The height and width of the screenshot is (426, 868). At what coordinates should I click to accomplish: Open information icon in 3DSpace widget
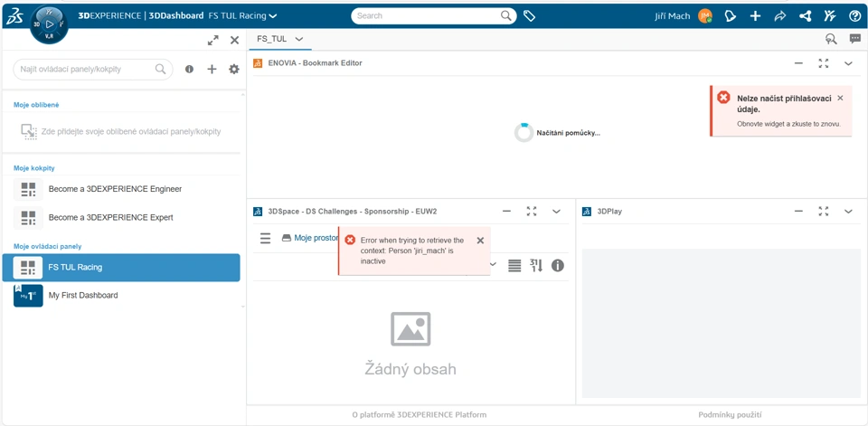point(558,266)
